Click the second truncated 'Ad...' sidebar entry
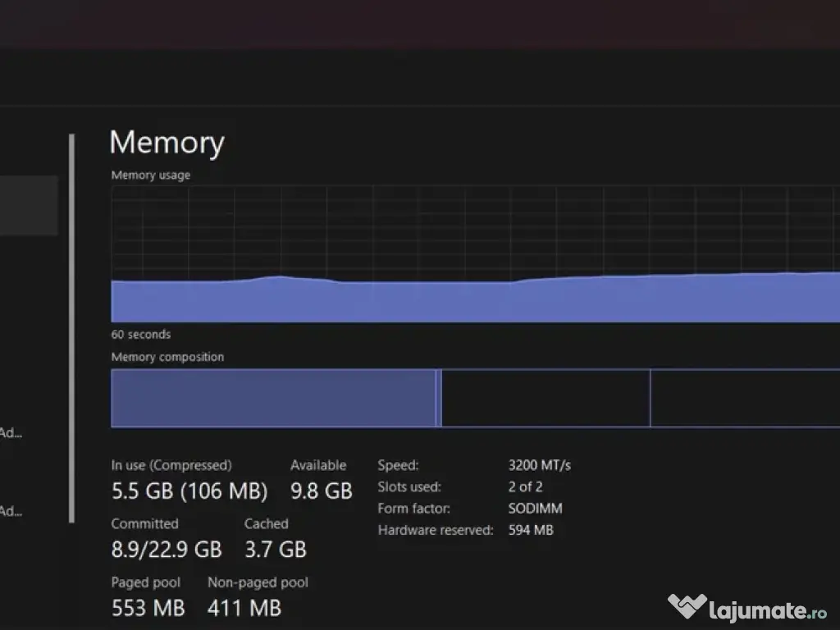Screen dimensions: 840x630 click(11, 511)
